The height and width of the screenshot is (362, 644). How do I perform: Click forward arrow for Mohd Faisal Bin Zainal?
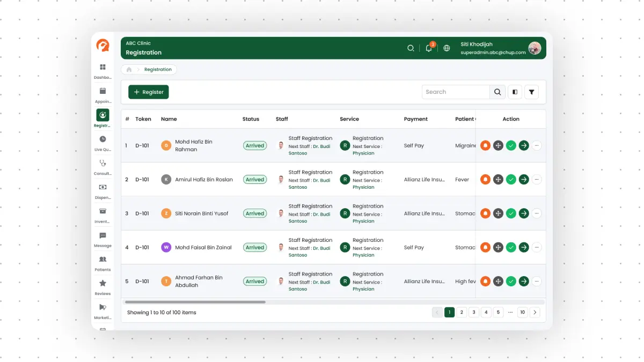coord(524,247)
